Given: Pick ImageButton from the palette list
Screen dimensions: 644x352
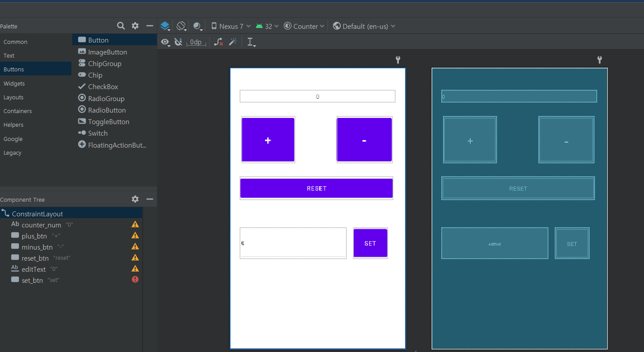Looking at the screenshot, I should point(114,52).
